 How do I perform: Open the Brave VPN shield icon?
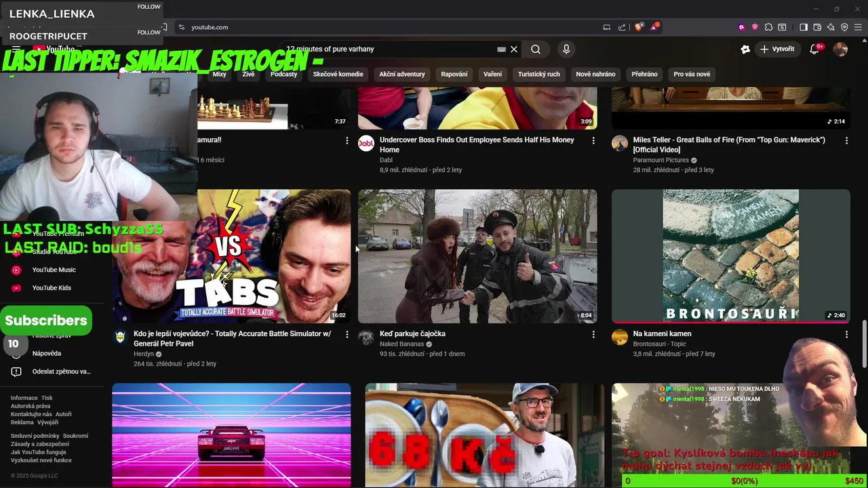844,27
